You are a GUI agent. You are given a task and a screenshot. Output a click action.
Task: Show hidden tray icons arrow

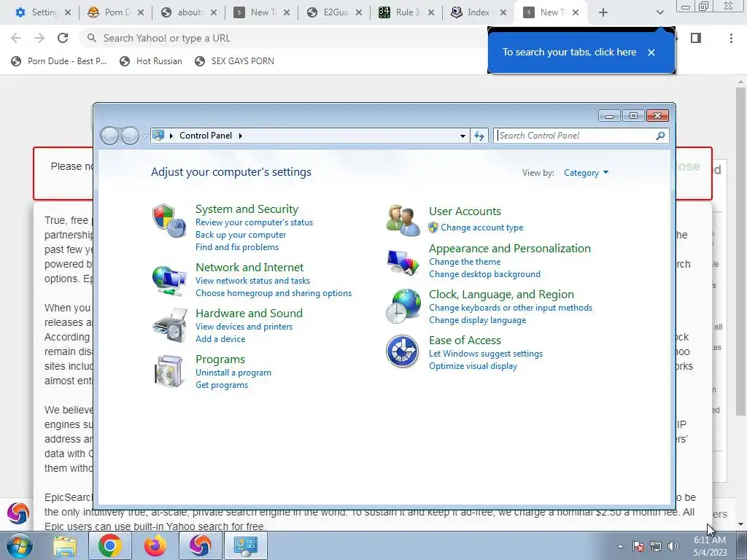(620, 546)
